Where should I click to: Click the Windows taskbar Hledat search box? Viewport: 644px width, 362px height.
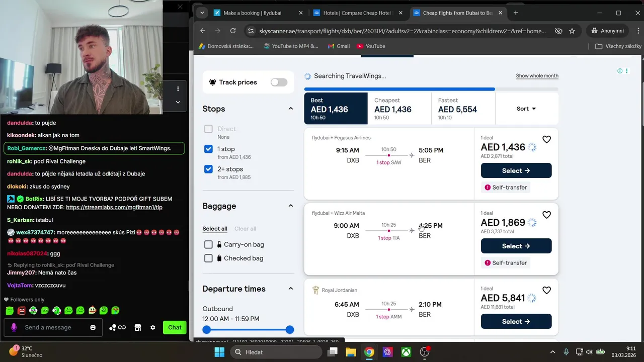[x=276, y=352]
